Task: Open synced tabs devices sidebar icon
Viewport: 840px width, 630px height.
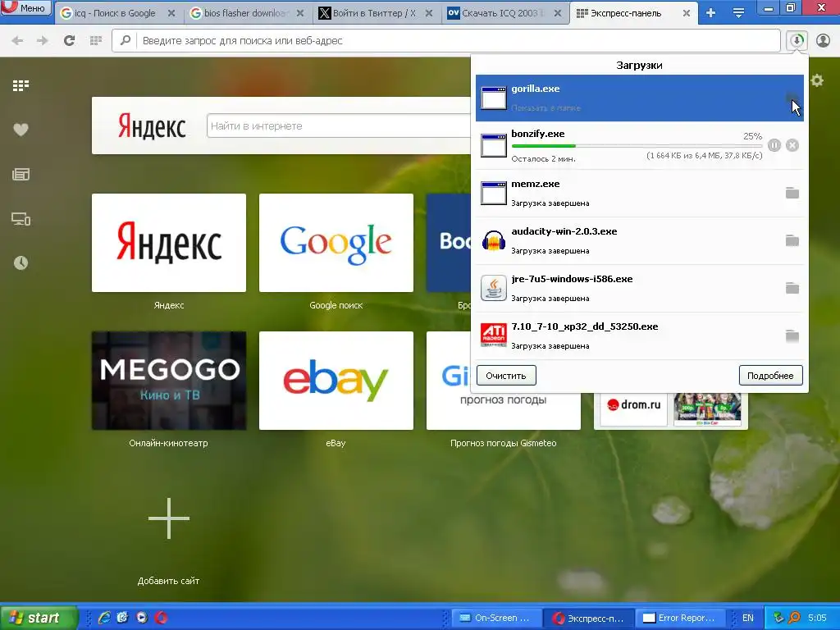Action: click(x=21, y=218)
